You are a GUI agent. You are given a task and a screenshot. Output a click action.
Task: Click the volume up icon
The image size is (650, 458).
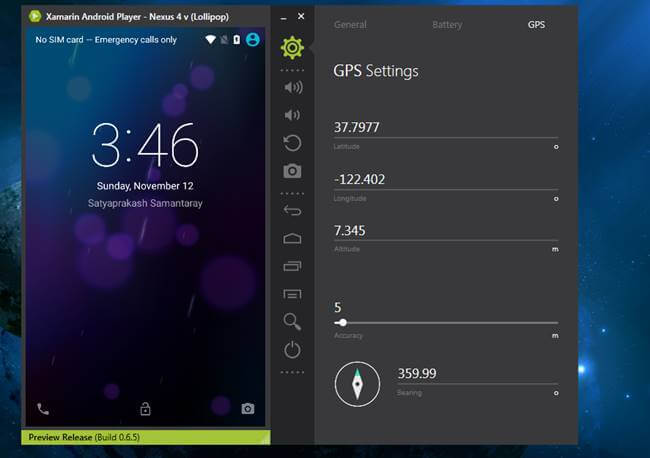click(293, 87)
